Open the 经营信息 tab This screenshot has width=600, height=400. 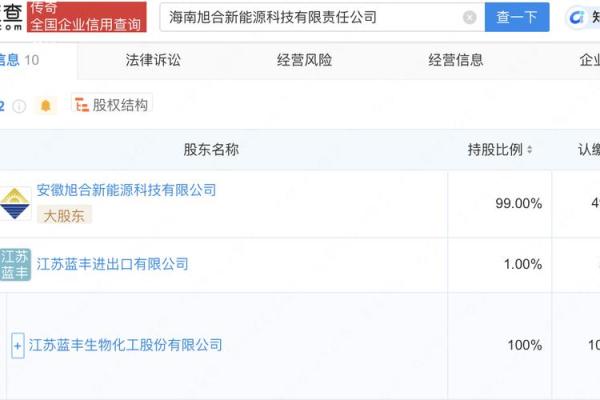pyautogui.click(x=456, y=60)
